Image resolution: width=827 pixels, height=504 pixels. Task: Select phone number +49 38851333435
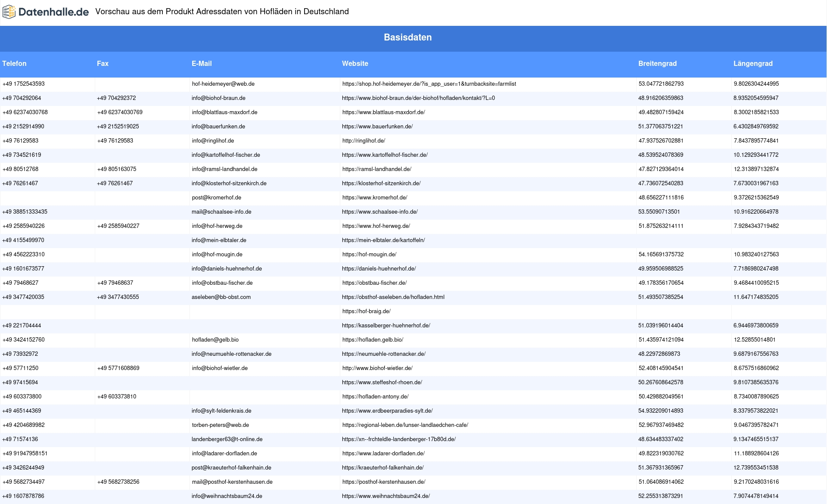coord(25,212)
